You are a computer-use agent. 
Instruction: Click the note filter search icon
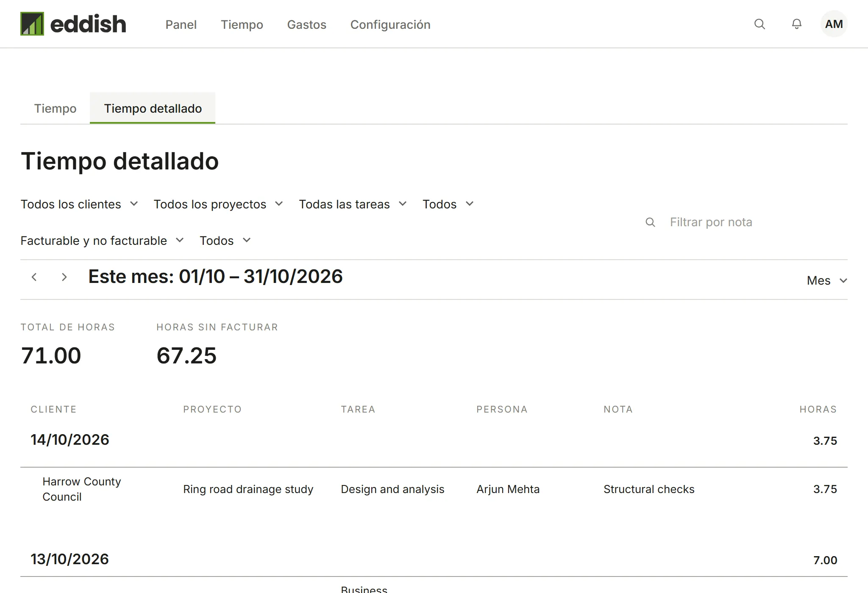coord(650,222)
